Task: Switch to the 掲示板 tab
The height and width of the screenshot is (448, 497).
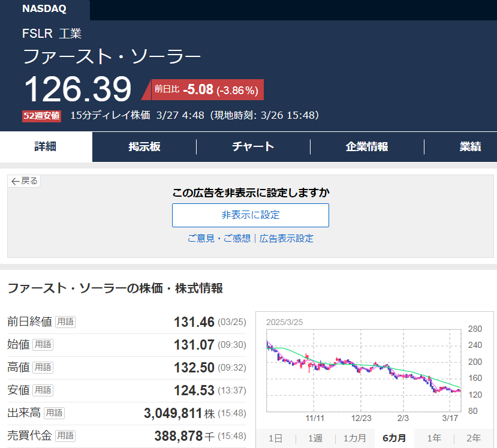Action: 144,147
